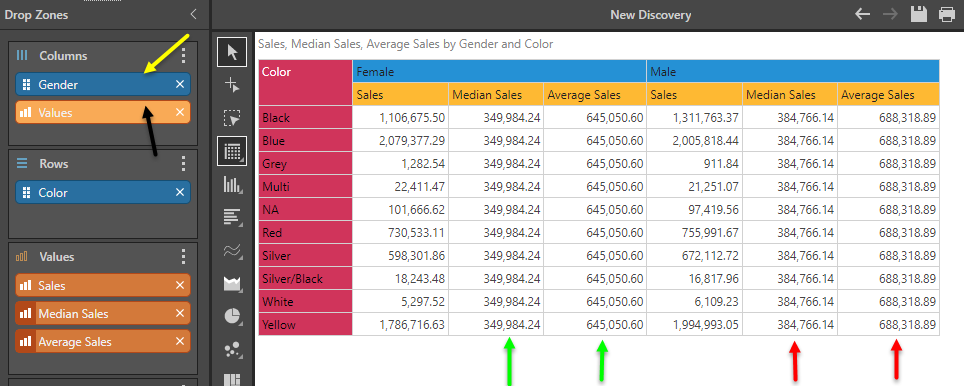
Task: Remove Gender chip from Columns
Action: tap(180, 84)
